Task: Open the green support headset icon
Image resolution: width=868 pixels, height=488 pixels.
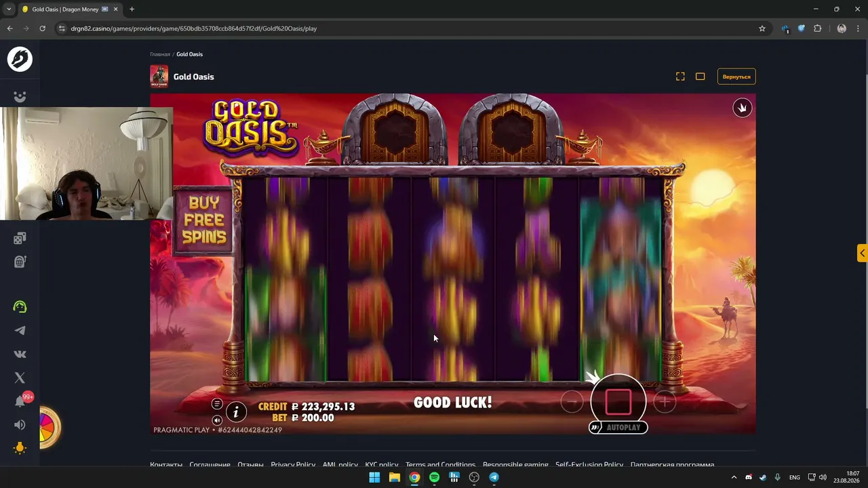Action: click(x=20, y=306)
